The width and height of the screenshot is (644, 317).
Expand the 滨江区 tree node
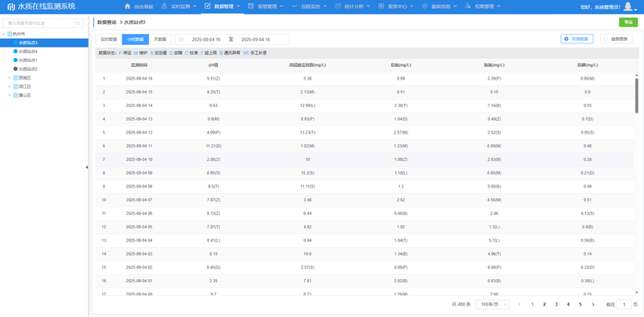10,87
